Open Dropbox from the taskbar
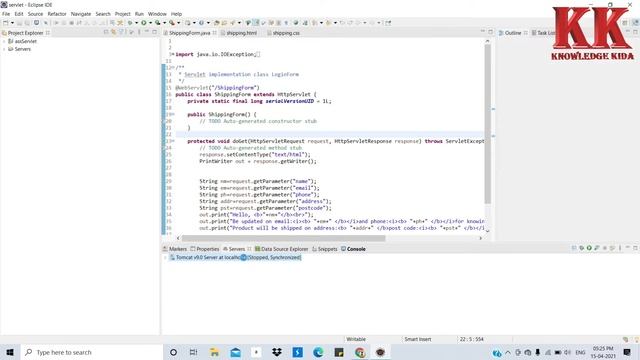This screenshot has width=640, height=360. coord(277,352)
